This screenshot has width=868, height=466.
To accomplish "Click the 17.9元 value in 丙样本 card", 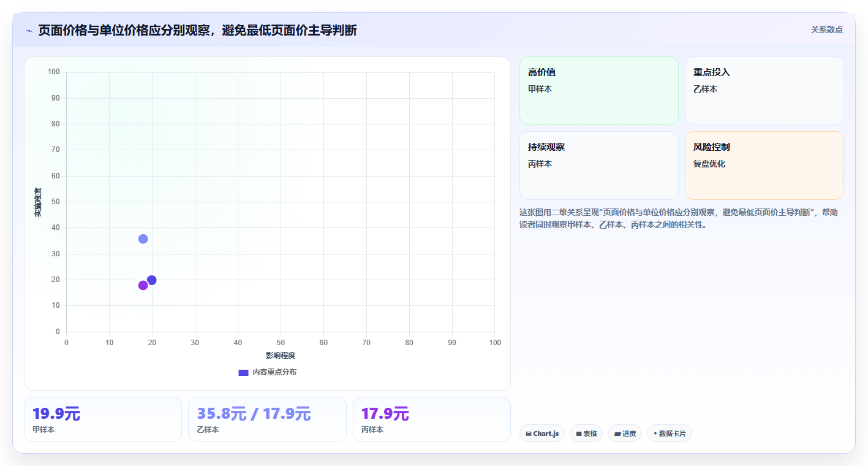I will coord(385,414).
